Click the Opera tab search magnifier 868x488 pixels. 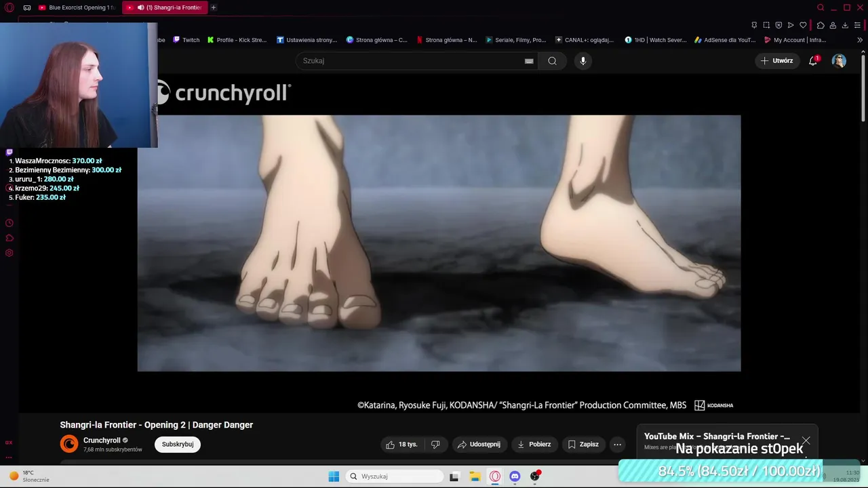click(x=821, y=7)
